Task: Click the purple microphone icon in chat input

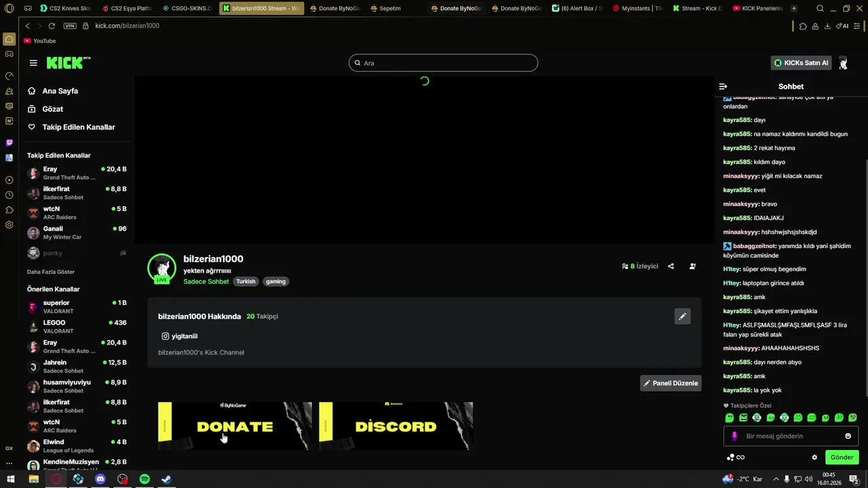Action: pos(734,436)
